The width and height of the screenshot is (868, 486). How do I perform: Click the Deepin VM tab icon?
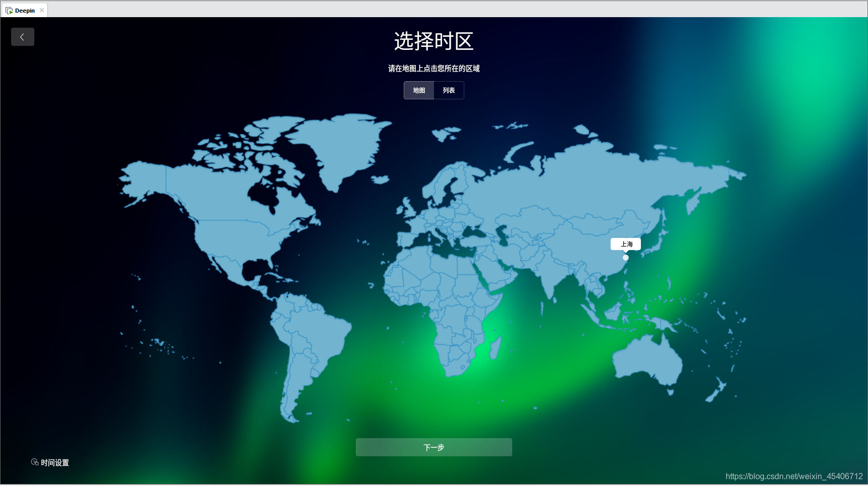click(9, 11)
